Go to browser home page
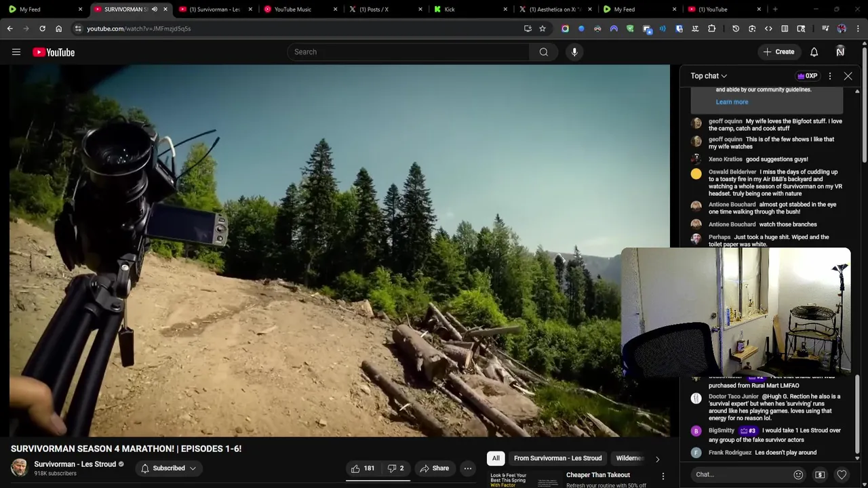Screen dimensions: 868x488 click(58, 28)
